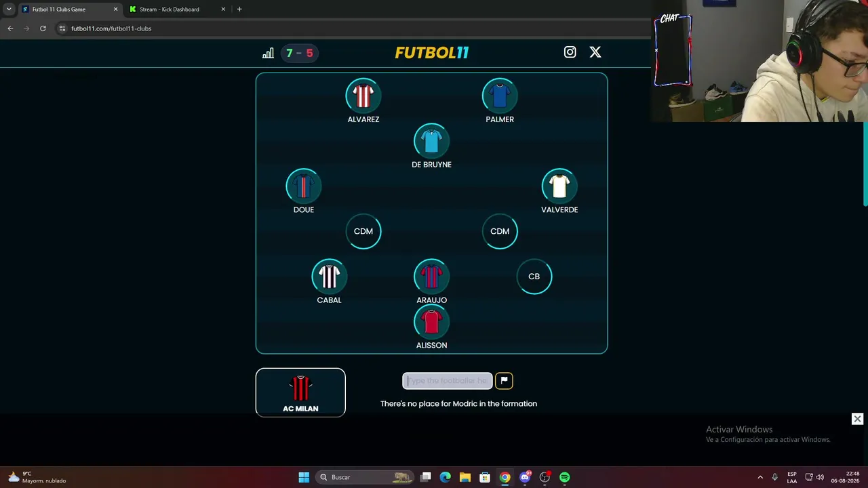The image size is (868, 488).
Task: Go back to the previous page
Action: (10, 28)
